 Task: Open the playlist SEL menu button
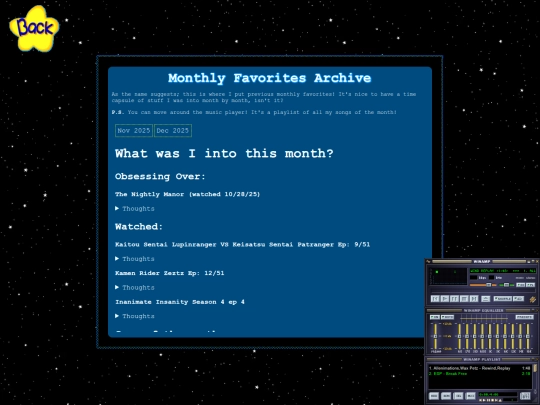pos(458,396)
